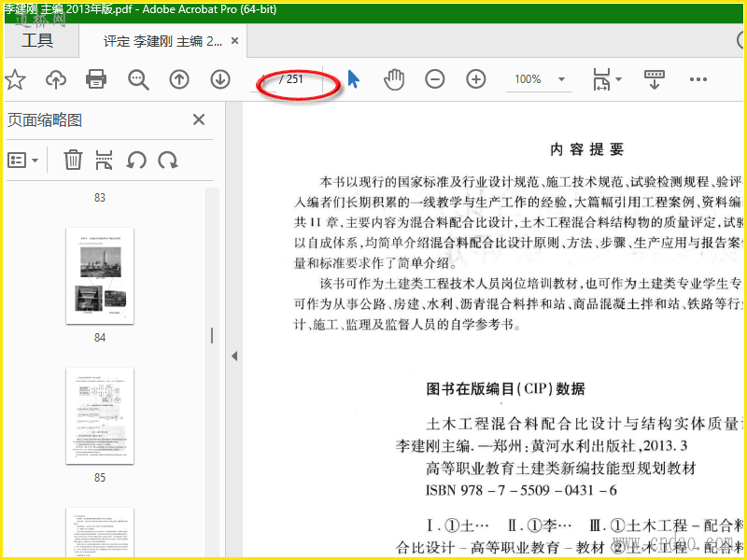Click the page number input field
This screenshot has height=560, width=747.
click(x=264, y=79)
